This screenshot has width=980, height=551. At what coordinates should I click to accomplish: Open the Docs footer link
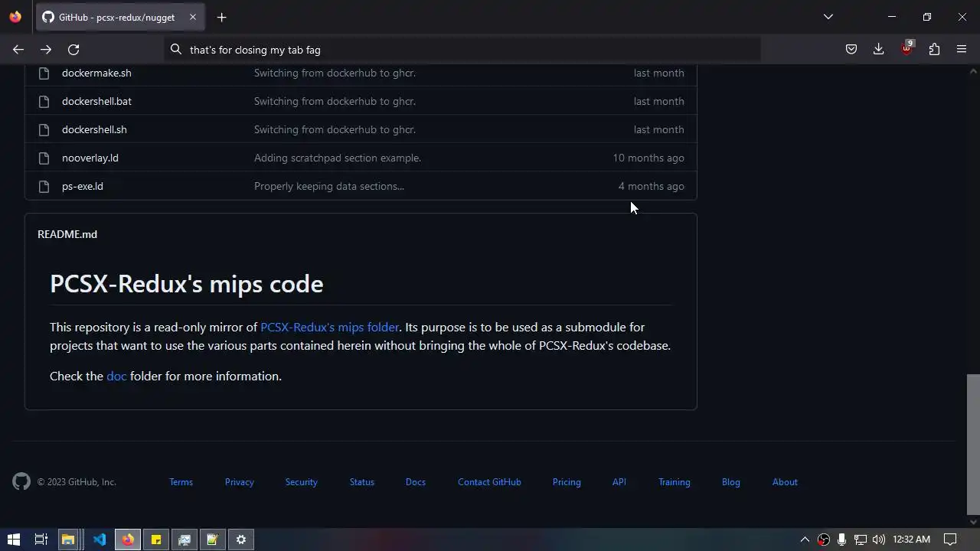(415, 482)
